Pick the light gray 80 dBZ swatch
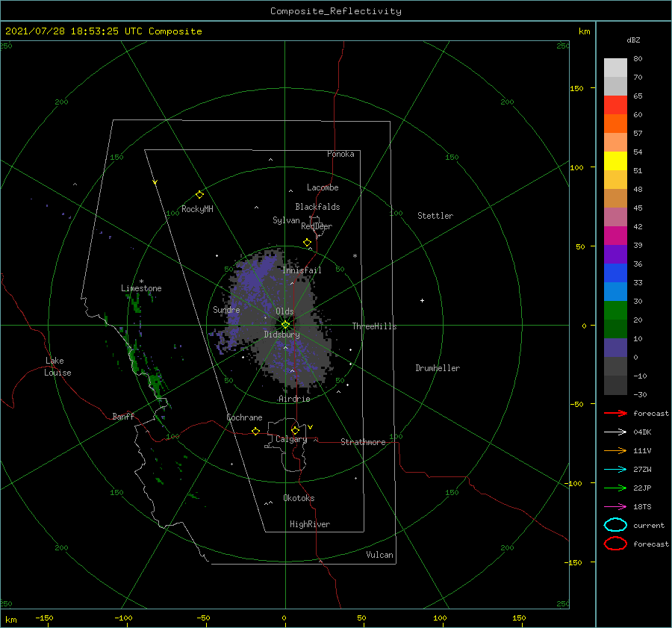The height and width of the screenshot is (628, 672). 615,68
